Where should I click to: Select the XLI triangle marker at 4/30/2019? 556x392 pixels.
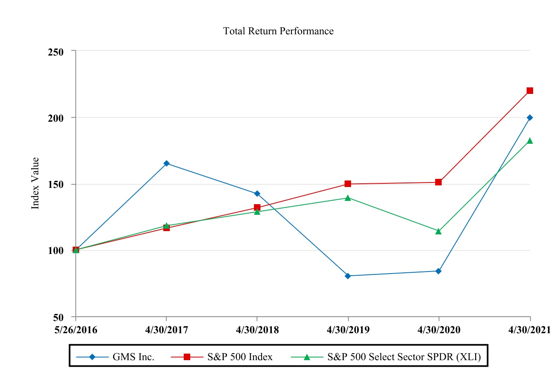pos(348,198)
